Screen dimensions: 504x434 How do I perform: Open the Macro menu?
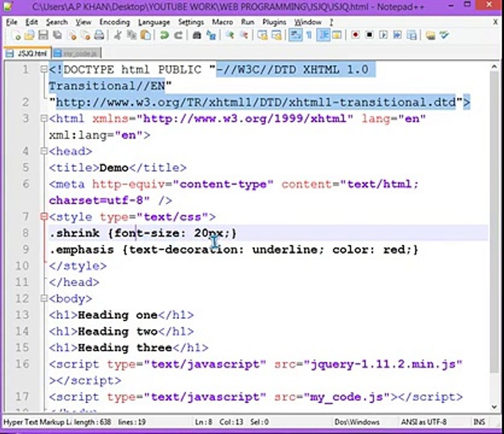(x=222, y=22)
